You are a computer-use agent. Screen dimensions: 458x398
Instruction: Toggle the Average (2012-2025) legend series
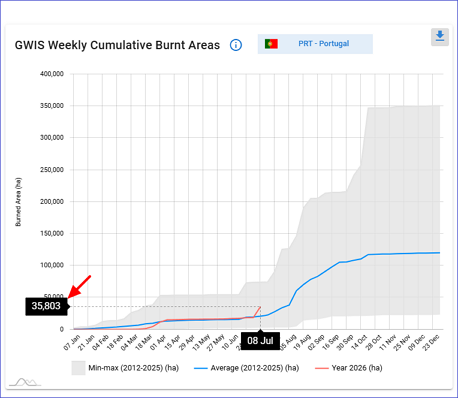point(247,368)
